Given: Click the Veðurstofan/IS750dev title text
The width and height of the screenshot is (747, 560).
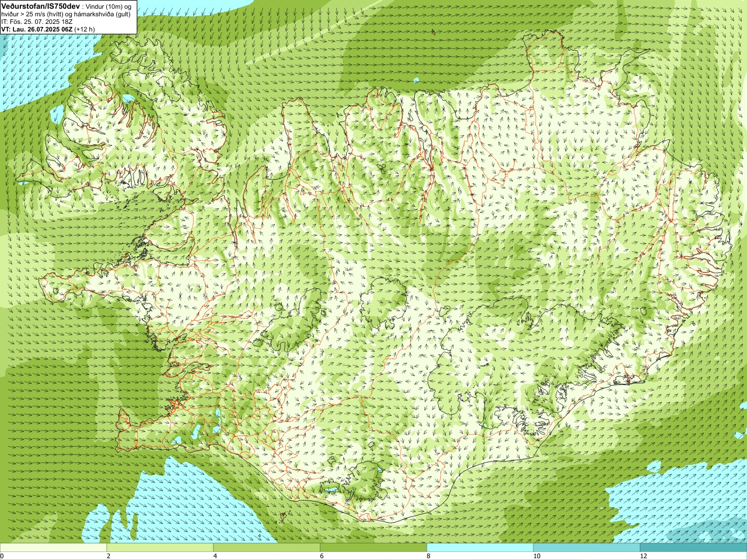Looking at the screenshot, I should pos(40,6).
